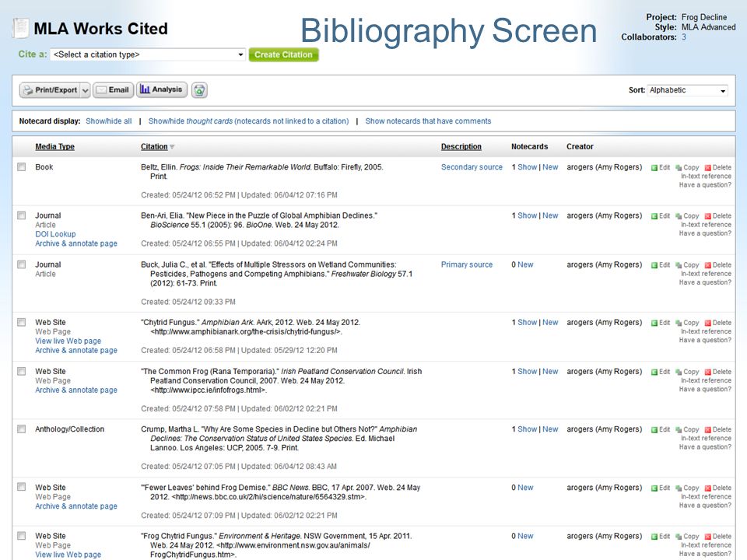Copy the Ben-Ari, Elia journal citation
The height and width of the screenshot is (560, 747).
click(687, 216)
